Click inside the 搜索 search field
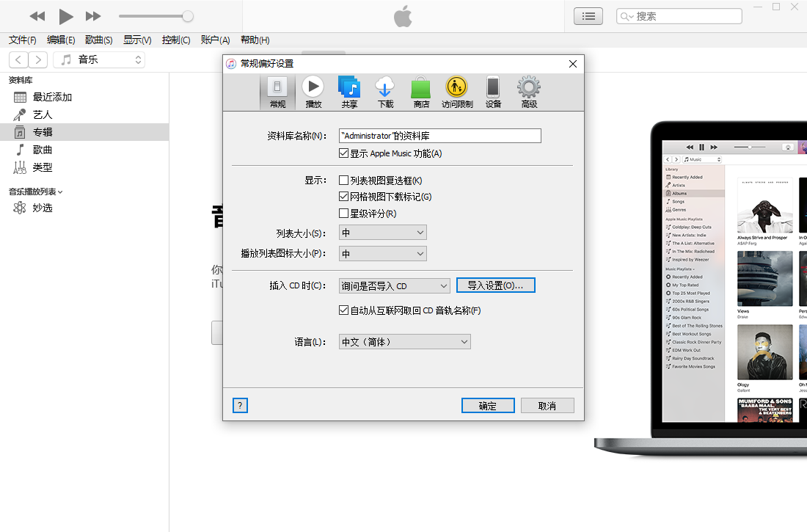The height and width of the screenshot is (532, 807). click(x=682, y=15)
